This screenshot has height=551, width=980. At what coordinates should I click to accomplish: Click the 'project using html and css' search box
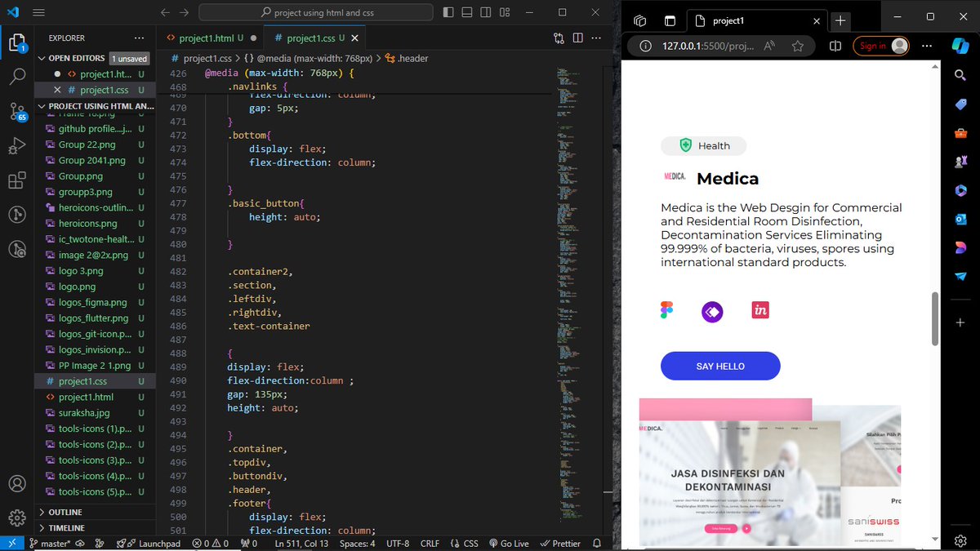click(x=316, y=12)
